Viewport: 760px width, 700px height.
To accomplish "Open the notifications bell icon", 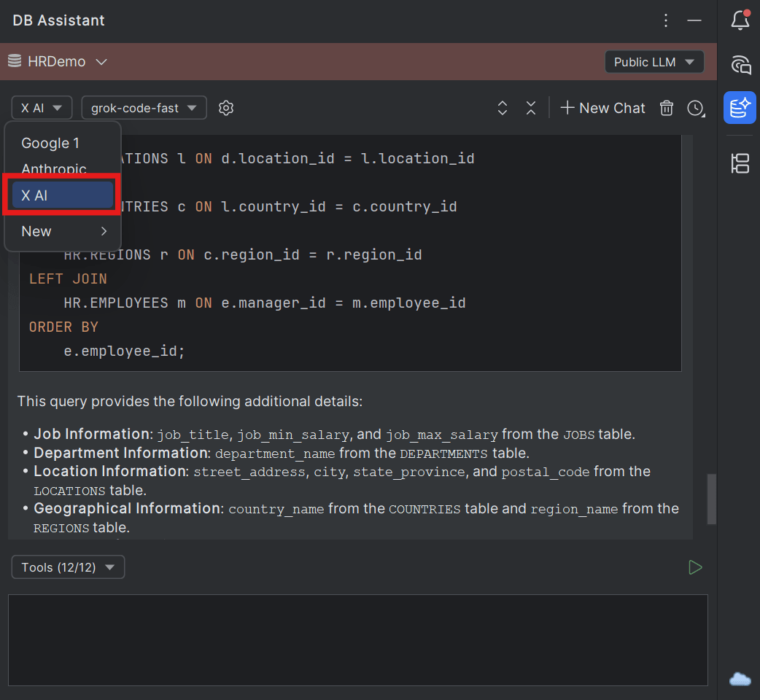I will click(740, 20).
